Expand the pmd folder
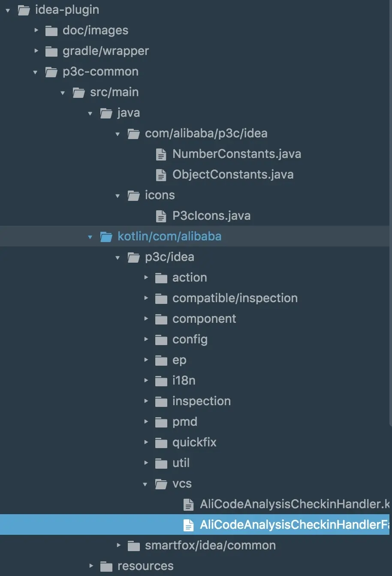 [146, 422]
